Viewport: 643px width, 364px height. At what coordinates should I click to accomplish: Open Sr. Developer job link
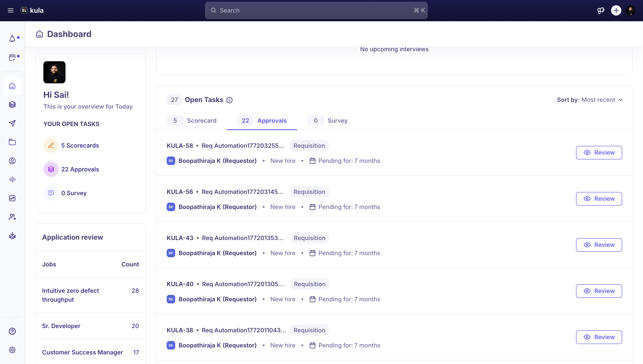[61, 326]
